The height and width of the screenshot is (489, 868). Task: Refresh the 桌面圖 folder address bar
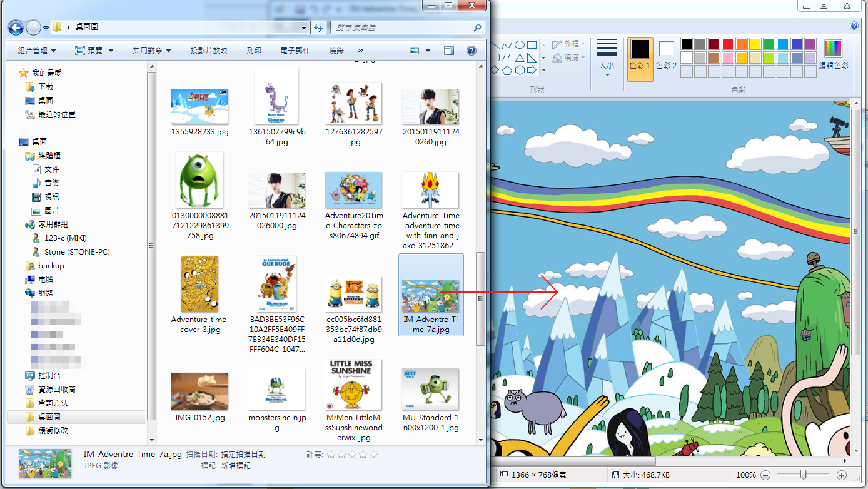[319, 28]
